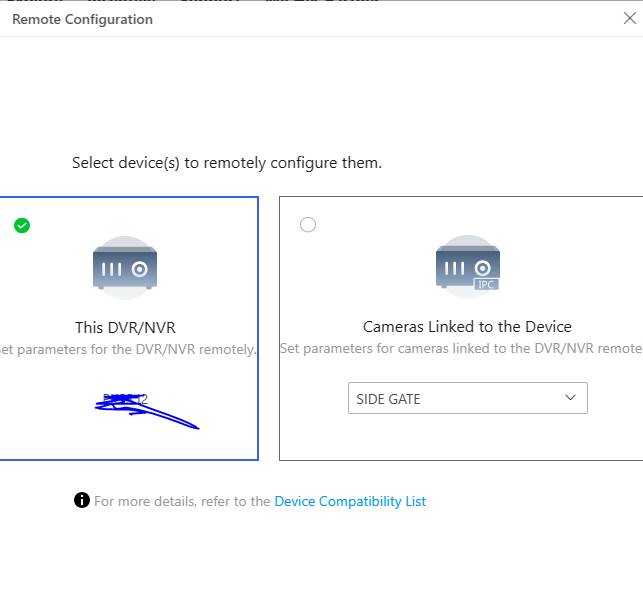Click the "Cameras Linked to the Device" title
This screenshot has width=643, height=614.
(x=467, y=327)
